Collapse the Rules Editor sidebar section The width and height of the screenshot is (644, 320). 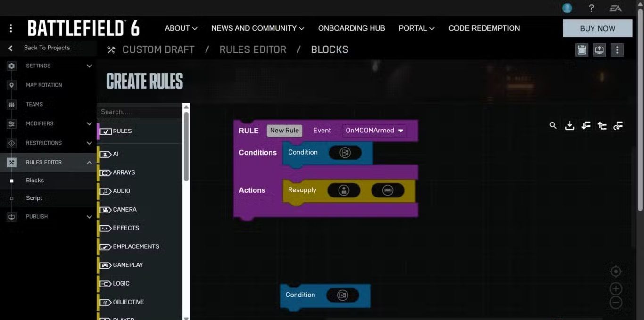point(89,163)
